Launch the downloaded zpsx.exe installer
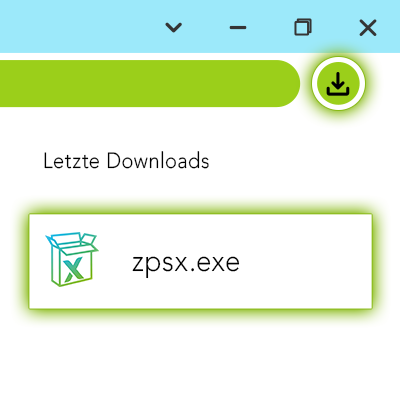Image resolution: width=400 pixels, height=400 pixels. [200, 262]
